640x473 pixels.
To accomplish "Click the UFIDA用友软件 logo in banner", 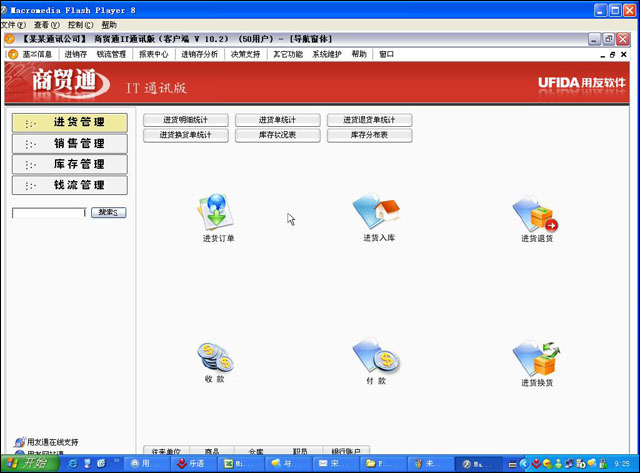I will [x=581, y=83].
